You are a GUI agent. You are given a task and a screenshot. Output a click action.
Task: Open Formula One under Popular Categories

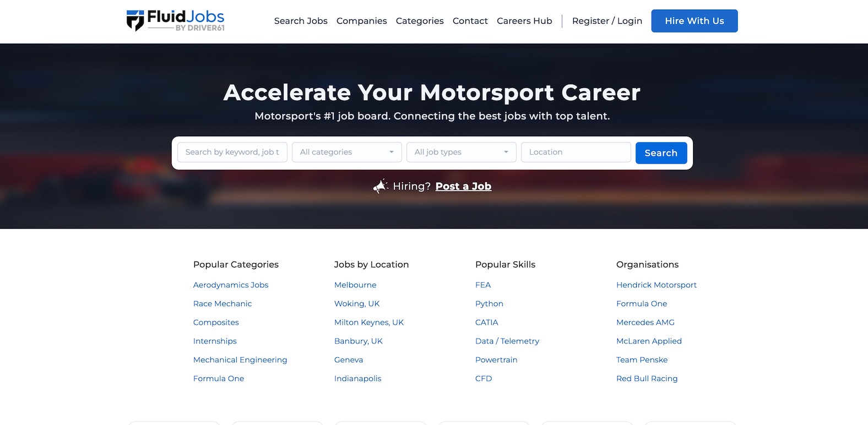[219, 379]
